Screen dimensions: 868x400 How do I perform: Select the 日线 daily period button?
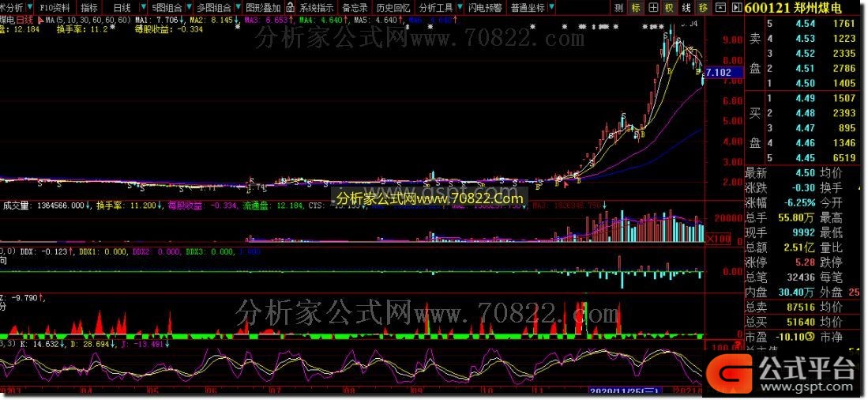click(121, 7)
